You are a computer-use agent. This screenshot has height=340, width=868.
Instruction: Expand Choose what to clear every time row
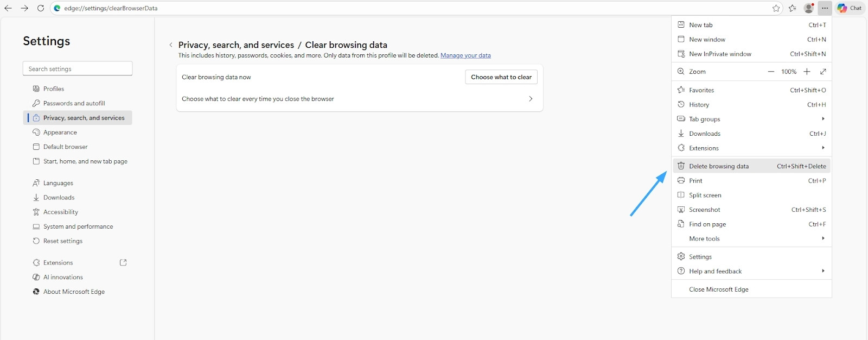(360, 99)
